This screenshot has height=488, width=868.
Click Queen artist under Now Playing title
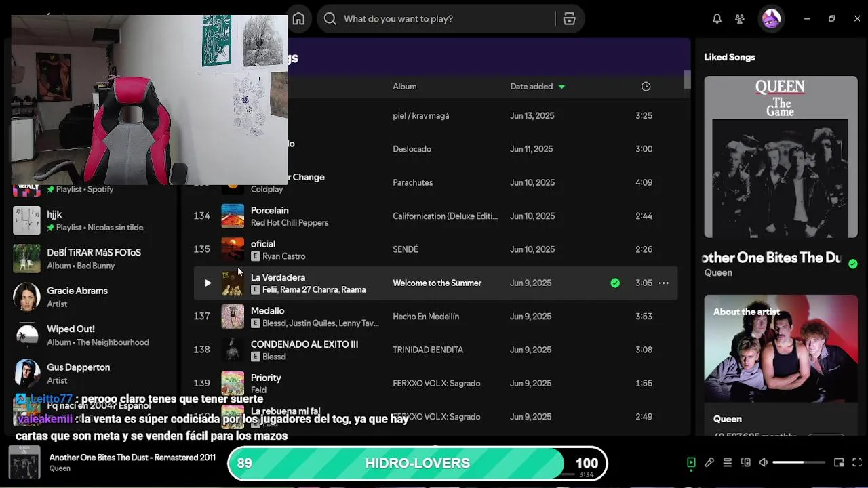click(718, 273)
